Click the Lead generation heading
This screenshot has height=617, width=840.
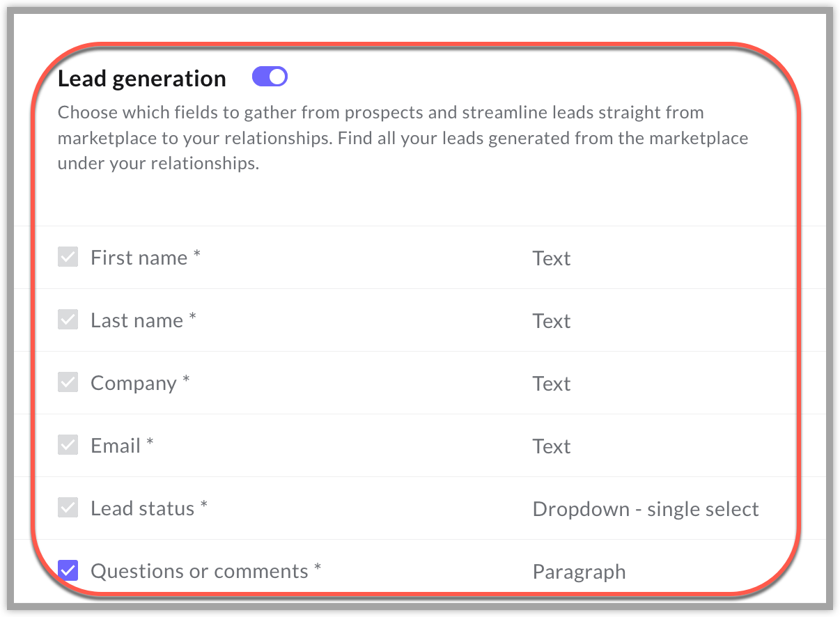coord(141,79)
